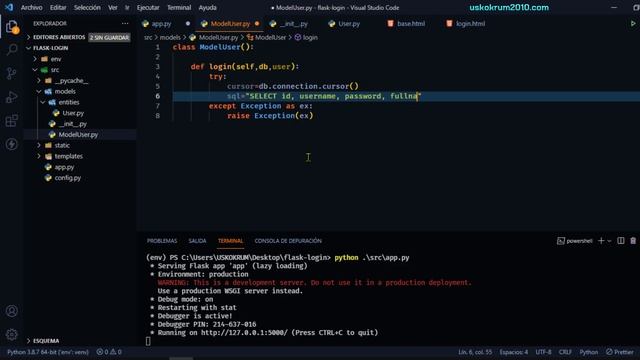The width and height of the screenshot is (640, 360).
Task: Collapse the models folder
Action: (x=65, y=91)
